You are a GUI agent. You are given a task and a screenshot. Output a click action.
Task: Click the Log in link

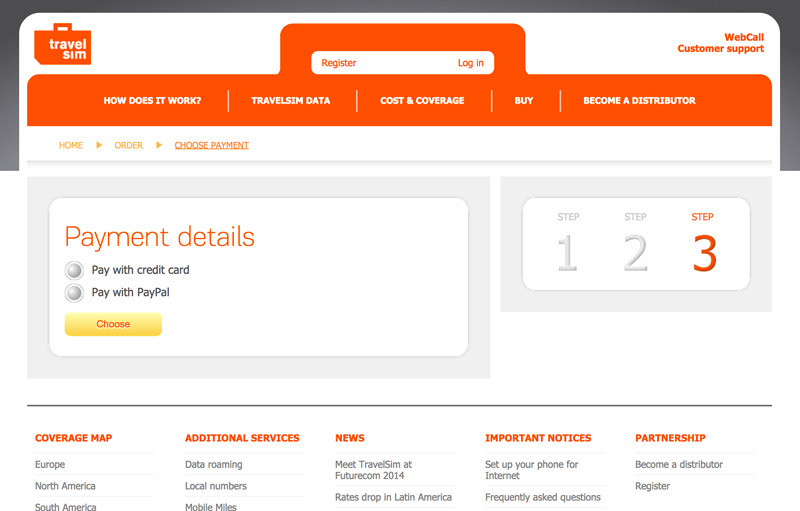pos(470,63)
